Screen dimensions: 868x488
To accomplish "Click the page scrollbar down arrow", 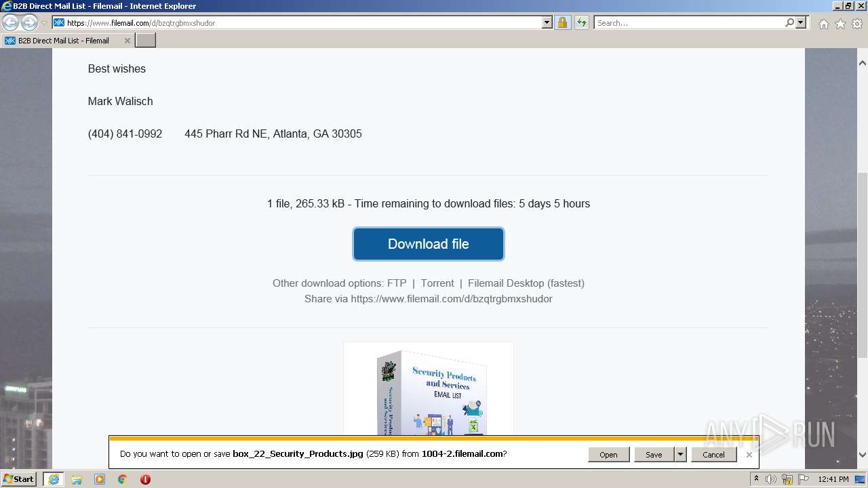I will (x=863, y=455).
